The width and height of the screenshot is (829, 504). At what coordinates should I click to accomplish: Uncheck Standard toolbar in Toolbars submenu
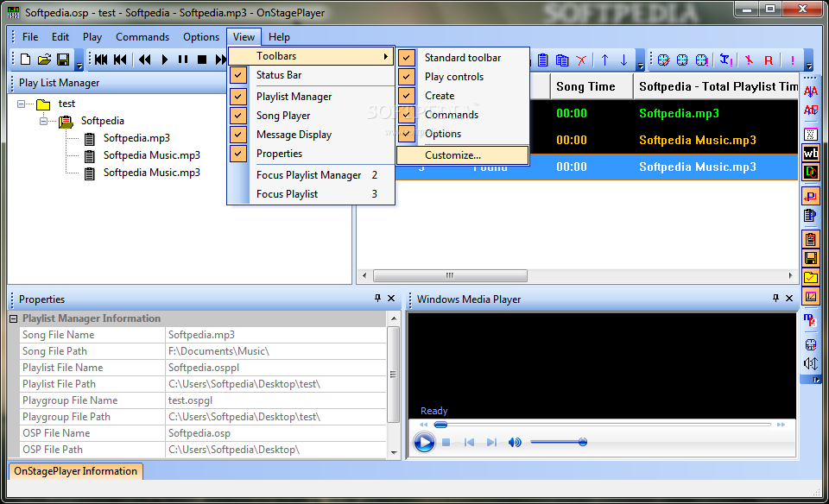point(463,58)
